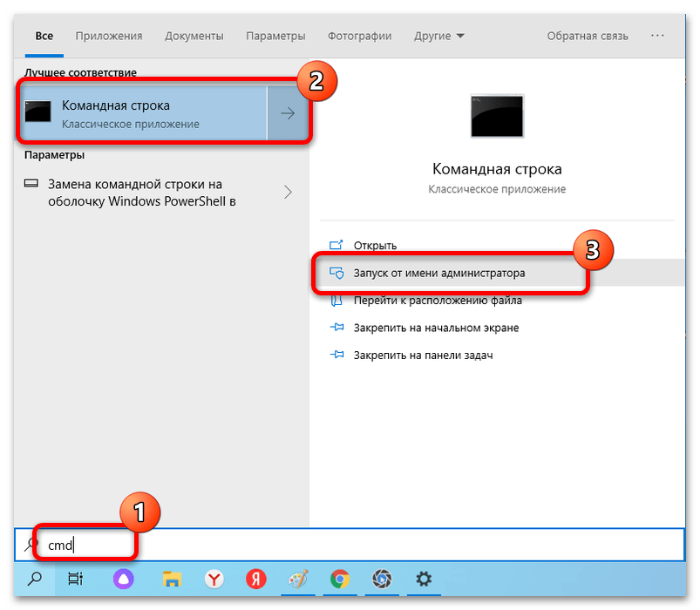Click the large Command Prompt preview thumbnail
Image resolution: width=700 pixels, height=610 pixels.
point(497,116)
